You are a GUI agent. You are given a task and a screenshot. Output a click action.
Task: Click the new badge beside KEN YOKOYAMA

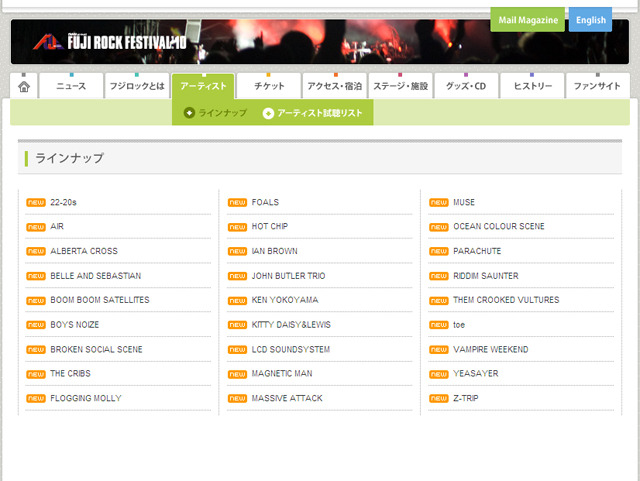[237, 301]
